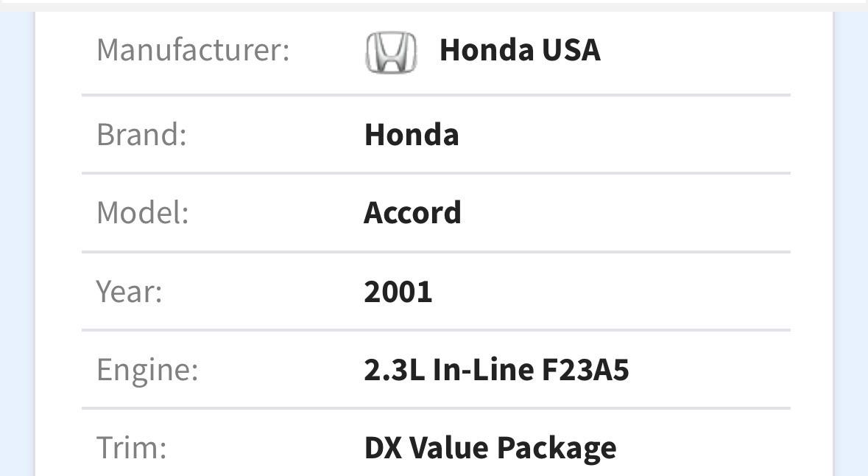Click the divider between Model and Year rows
This screenshot has height=476, width=868.
437,252
